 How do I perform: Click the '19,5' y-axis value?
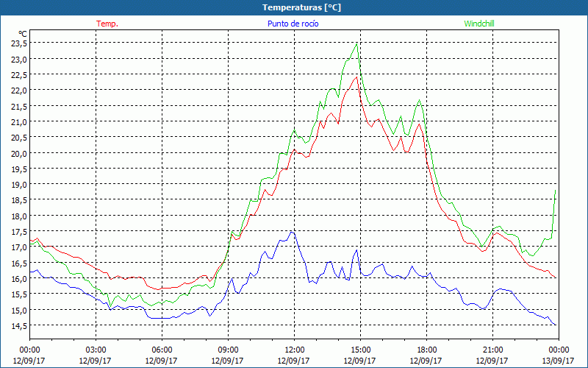(x=19, y=169)
